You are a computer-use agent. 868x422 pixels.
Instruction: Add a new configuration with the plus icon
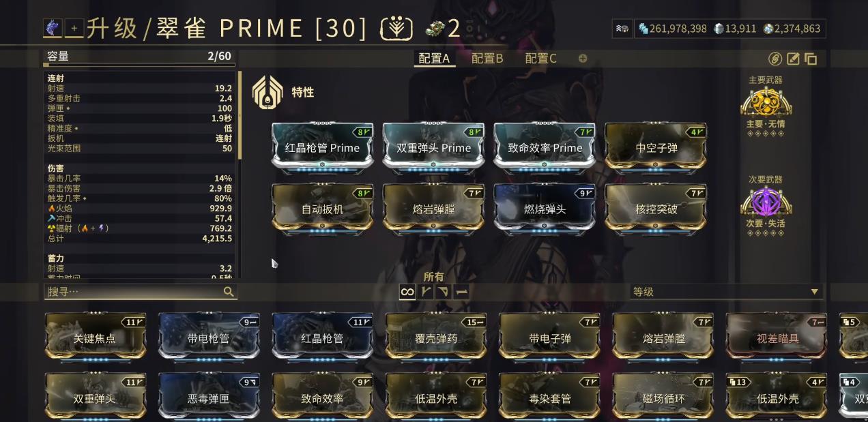583,58
